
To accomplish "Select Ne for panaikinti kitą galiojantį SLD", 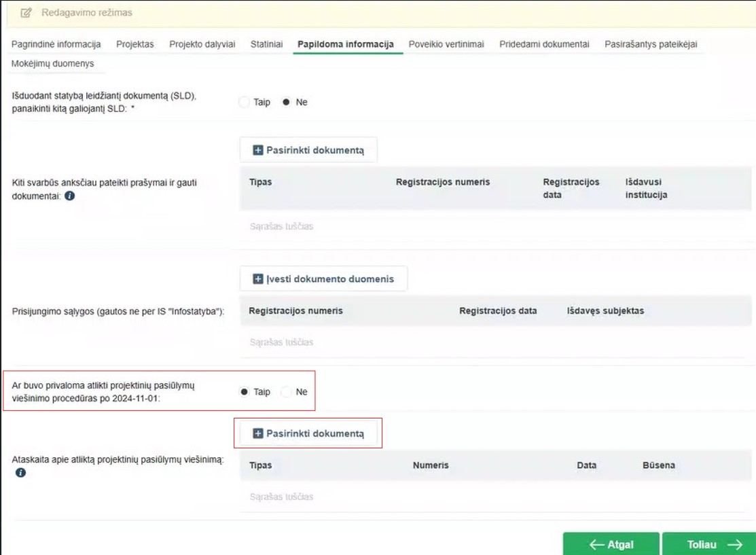I will (287, 102).
